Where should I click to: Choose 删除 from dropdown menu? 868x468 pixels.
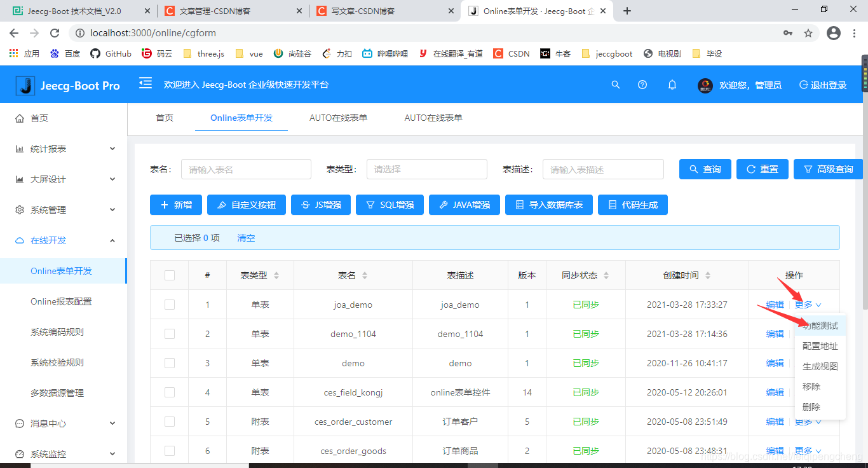(820, 407)
